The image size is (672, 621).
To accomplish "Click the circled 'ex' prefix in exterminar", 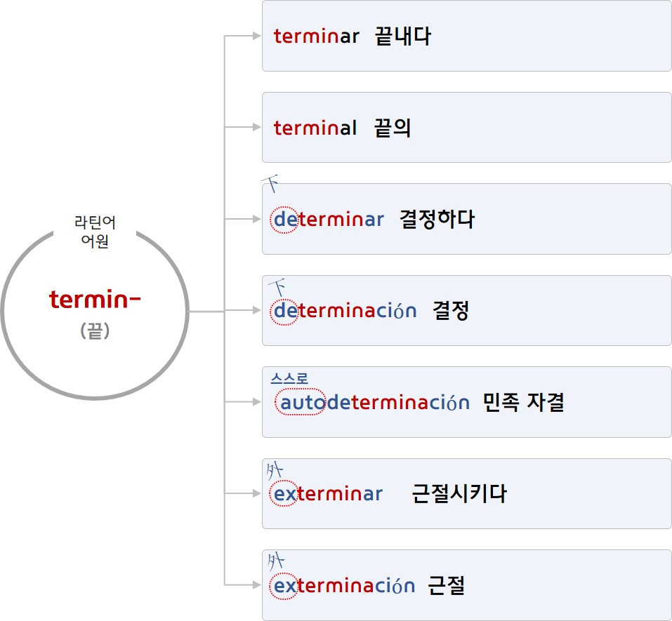I will click(284, 493).
